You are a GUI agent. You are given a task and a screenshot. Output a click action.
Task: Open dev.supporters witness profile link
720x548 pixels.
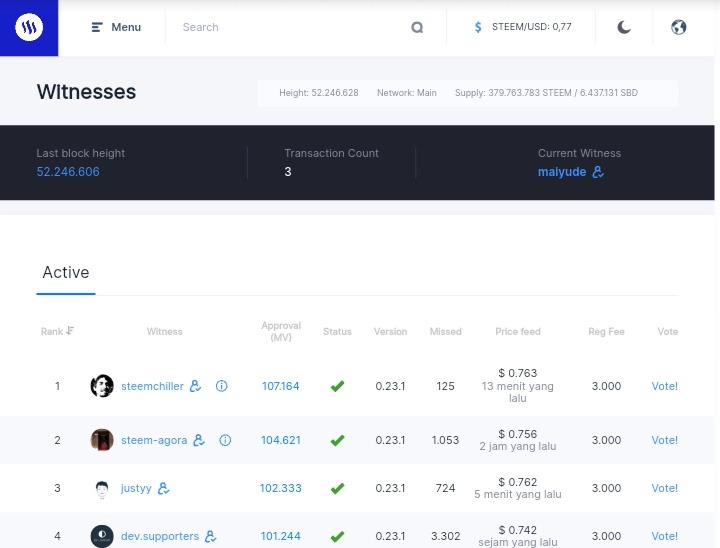point(160,536)
